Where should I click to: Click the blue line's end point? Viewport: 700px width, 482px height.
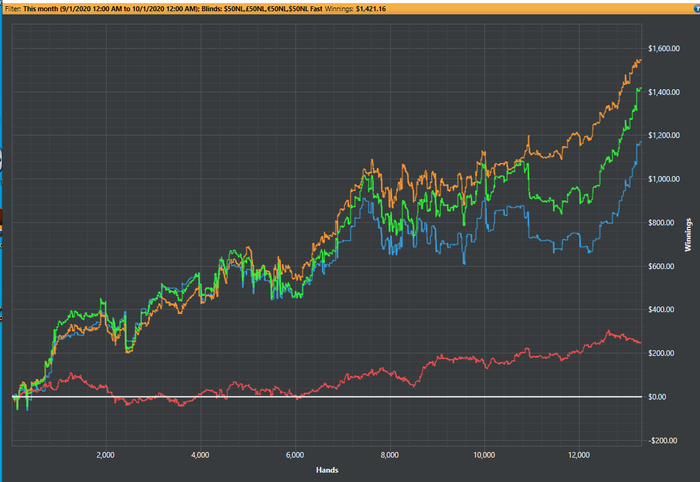[641, 142]
